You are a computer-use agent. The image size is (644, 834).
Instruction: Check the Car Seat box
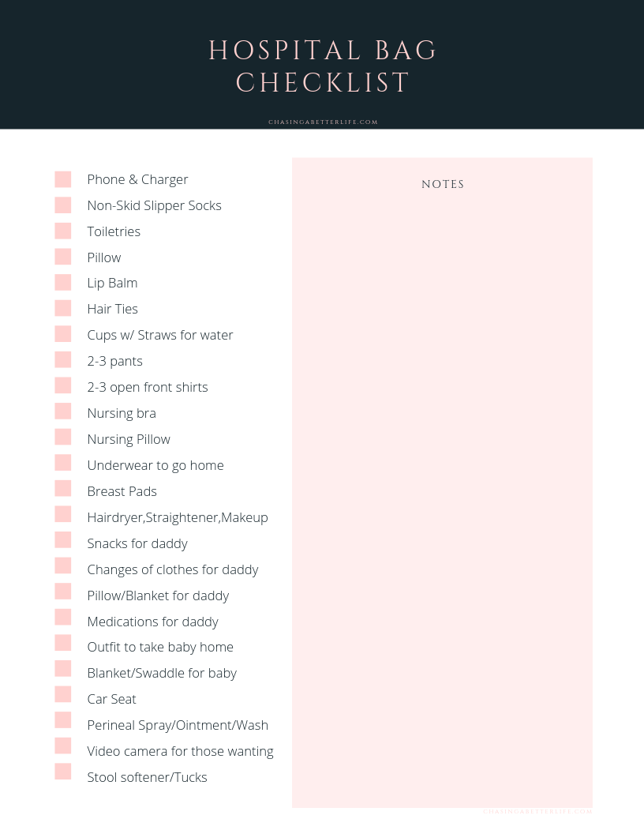pos(63,695)
